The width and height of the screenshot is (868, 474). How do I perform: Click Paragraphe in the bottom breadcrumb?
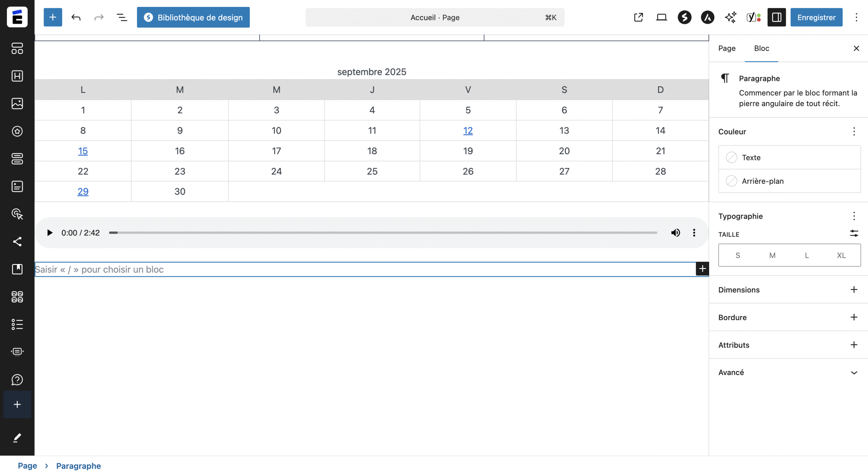(78, 466)
